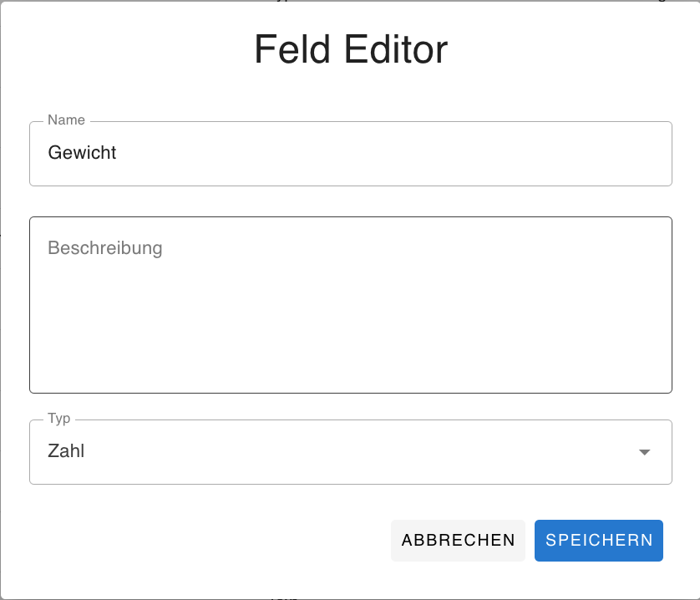Screen dimensions: 700x600
Task: Click the Name field label
Action: pyautogui.click(x=63, y=120)
